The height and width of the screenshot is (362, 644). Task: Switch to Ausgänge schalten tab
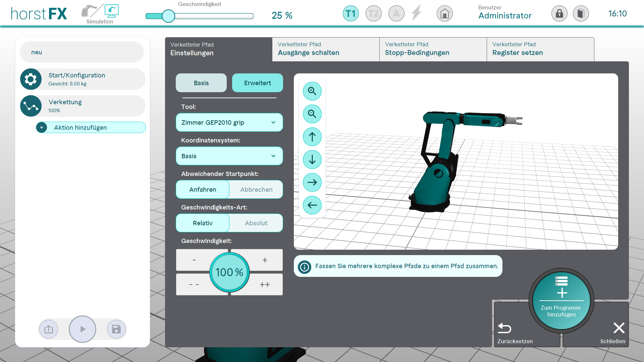(x=325, y=49)
